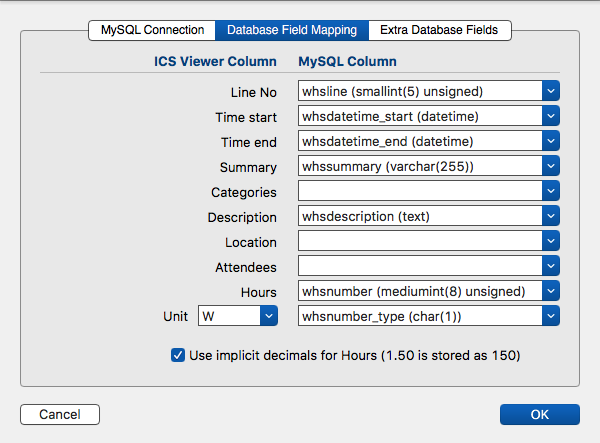Open the Extra Database Fields tab

tap(440, 30)
